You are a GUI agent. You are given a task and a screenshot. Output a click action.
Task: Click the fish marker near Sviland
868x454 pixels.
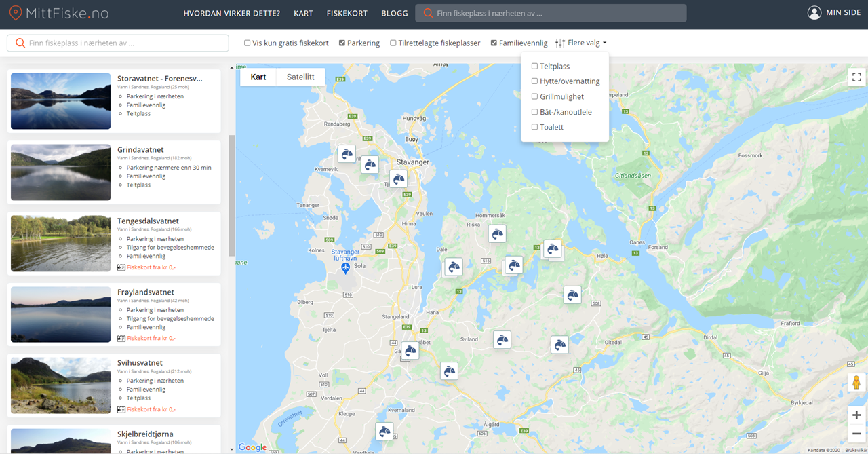click(502, 340)
